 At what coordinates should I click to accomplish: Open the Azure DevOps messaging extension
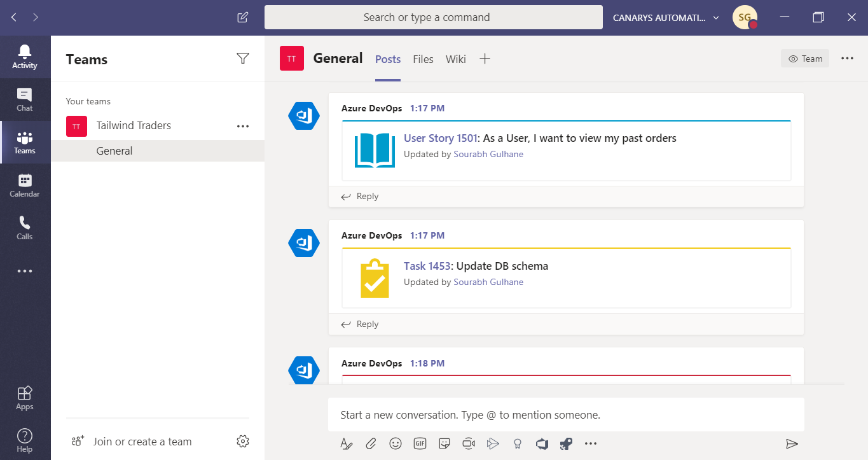542,443
